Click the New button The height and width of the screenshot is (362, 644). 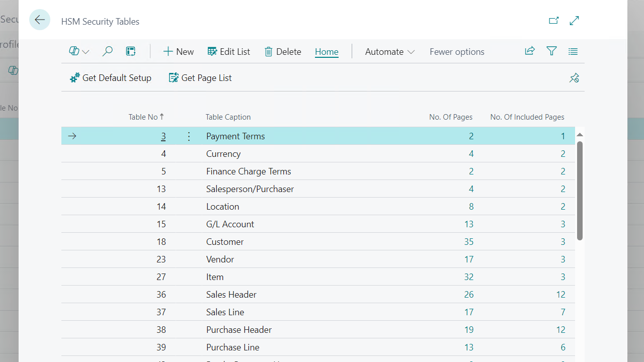(179, 52)
